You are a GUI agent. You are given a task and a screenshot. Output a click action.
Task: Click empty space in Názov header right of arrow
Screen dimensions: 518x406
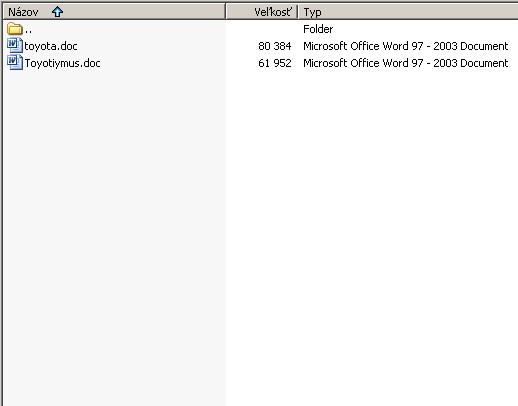click(143, 12)
